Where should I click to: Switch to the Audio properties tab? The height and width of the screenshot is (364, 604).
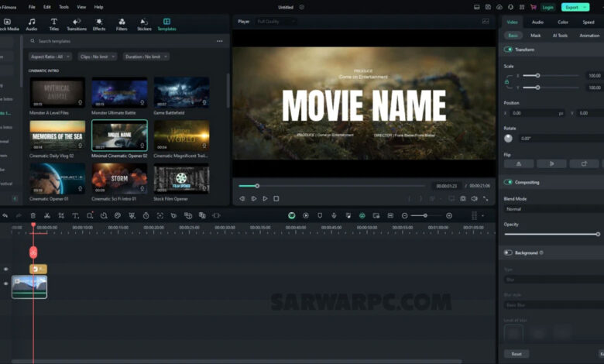537,22
